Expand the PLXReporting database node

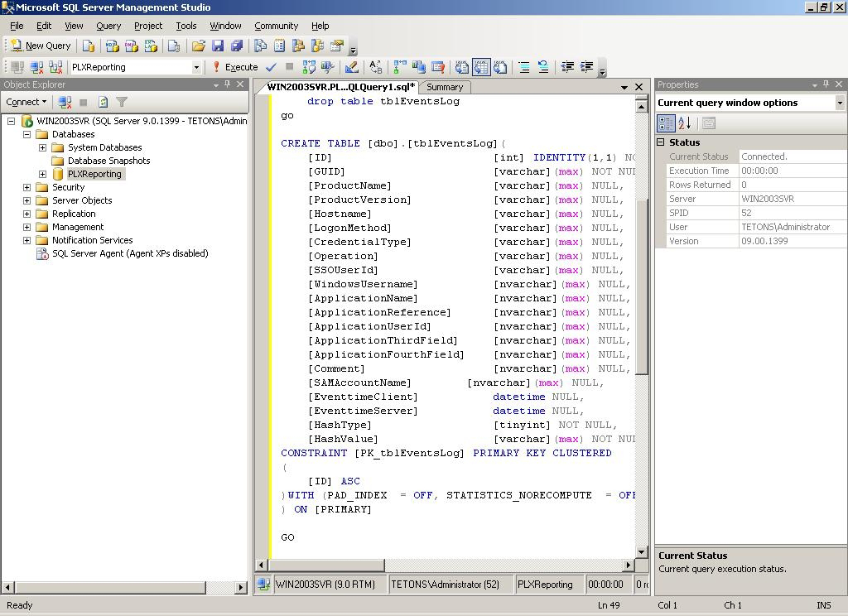coord(42,174)
